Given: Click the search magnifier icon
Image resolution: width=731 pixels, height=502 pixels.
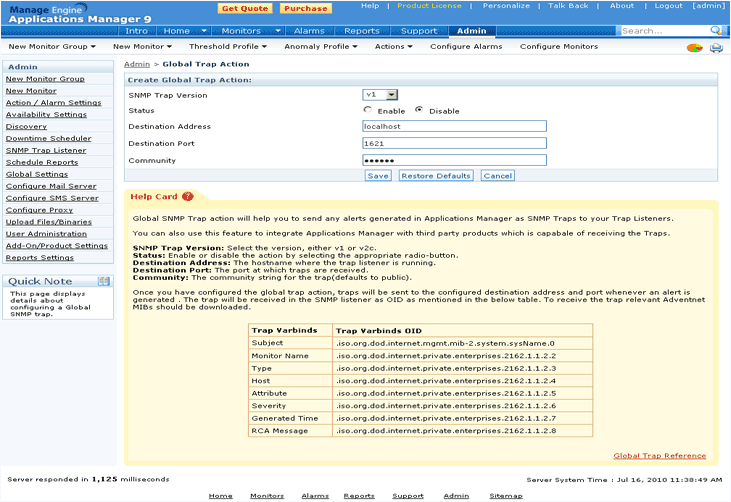Looking at the screenshot, I should (x=715, y=30).
